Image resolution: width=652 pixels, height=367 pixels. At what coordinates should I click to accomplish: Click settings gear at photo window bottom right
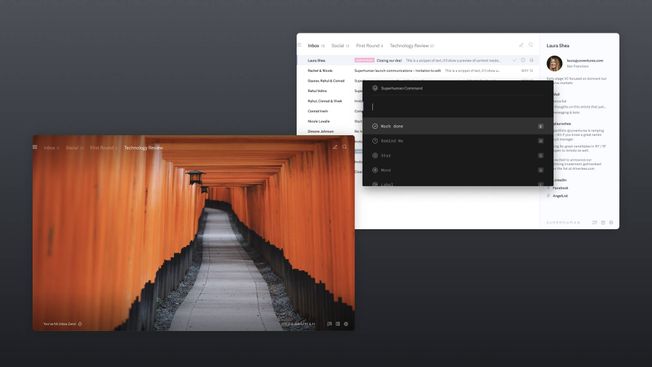point(346,324)
